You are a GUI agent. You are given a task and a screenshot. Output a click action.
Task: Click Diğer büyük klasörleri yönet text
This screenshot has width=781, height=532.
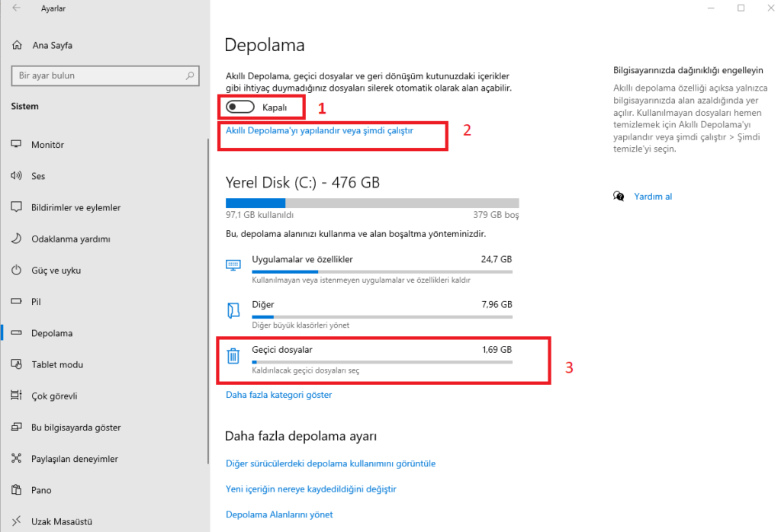click(x=301, y=325)
